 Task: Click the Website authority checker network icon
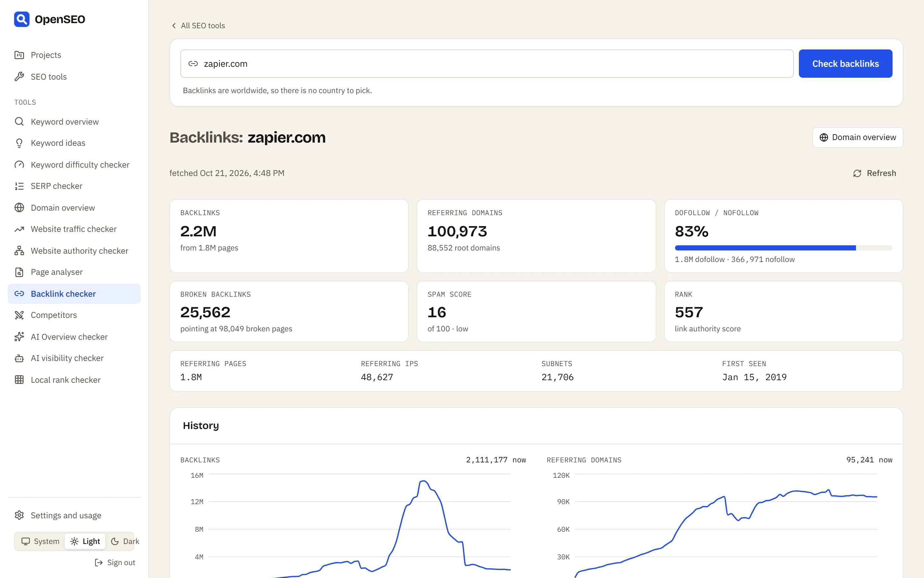[x=19, y=251]
